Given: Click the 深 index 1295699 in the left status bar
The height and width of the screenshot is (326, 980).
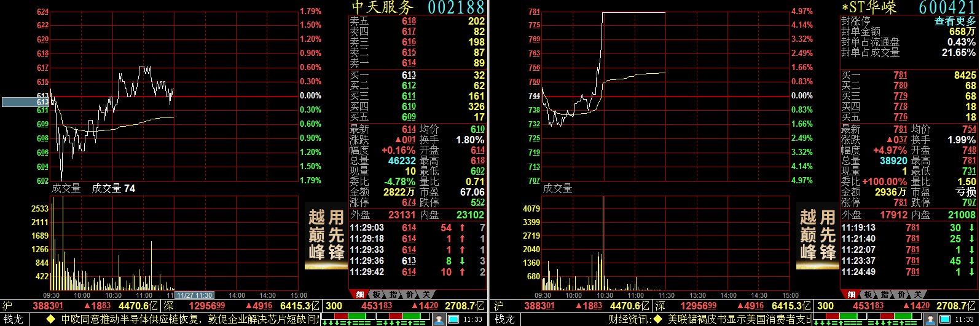Looking at the screenshot, I should pyautogui.click(x=206, y=306).
